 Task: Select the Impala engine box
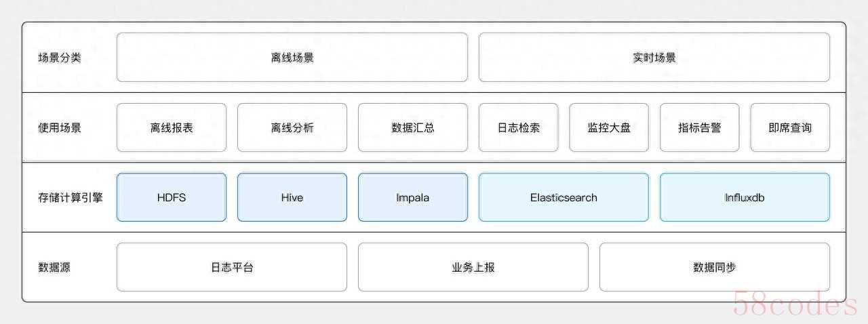pos(412,197)
